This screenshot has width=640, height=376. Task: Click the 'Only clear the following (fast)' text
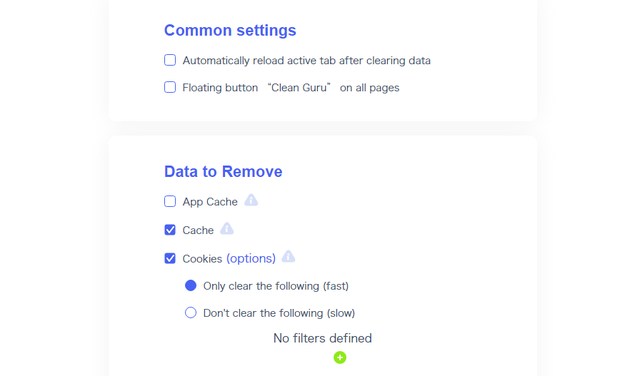pyautogui.click(x=276, y=286)
